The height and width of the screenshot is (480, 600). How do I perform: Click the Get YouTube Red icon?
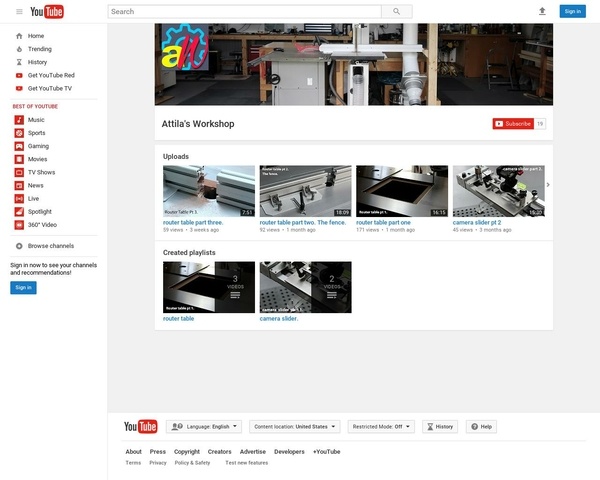pos(19,75)
